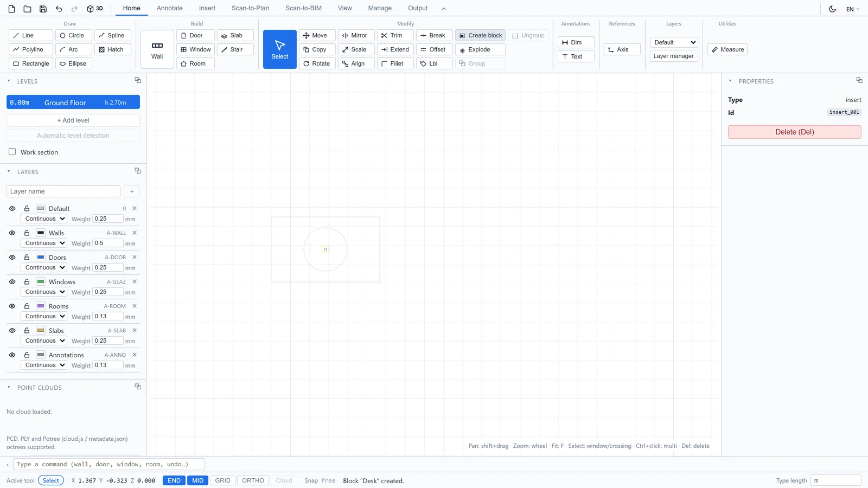Click the Add level button

73,120
